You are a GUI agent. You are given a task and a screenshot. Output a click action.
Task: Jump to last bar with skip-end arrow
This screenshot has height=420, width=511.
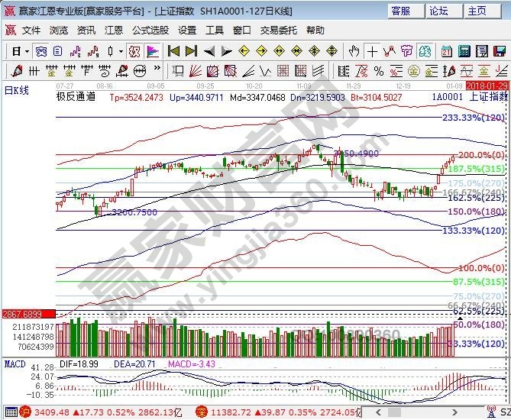(x=191, y=51)
